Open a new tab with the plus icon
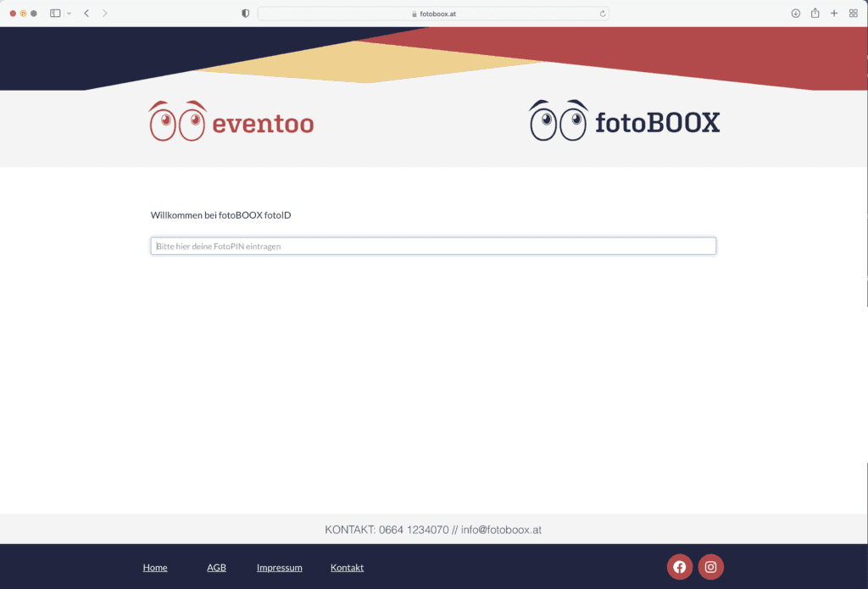Viewport: 868px width, 589px height. [x=834, y=14]
